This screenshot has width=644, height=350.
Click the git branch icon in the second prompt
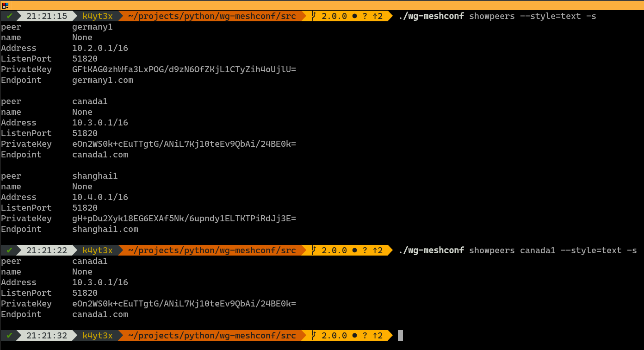(314, 250)
